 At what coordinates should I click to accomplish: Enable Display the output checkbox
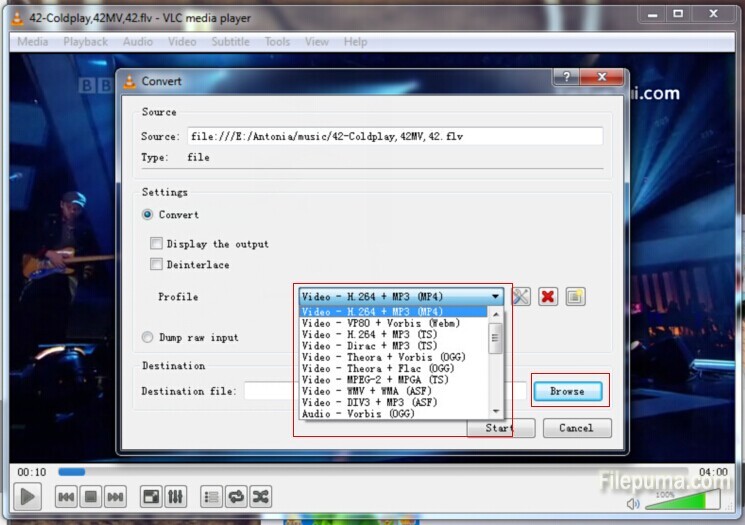156,244
